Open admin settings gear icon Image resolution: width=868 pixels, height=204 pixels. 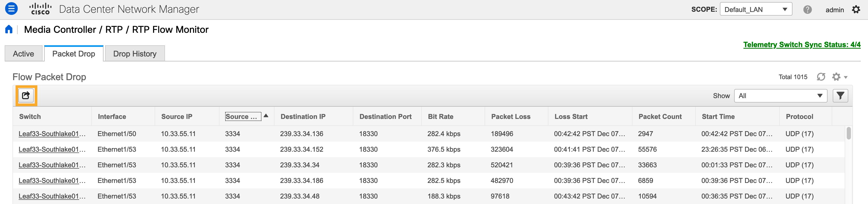(856, 9)
